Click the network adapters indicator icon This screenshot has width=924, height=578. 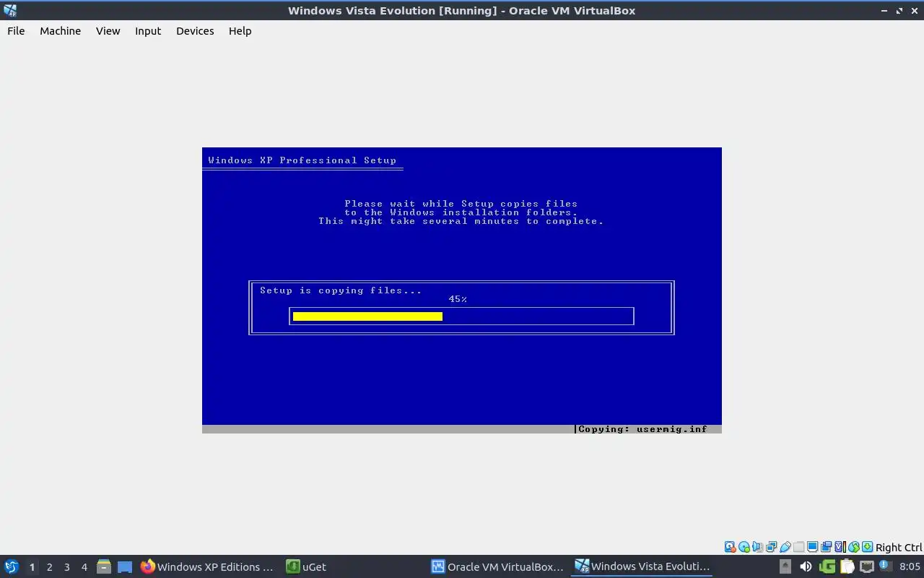[x=771, y=547]
